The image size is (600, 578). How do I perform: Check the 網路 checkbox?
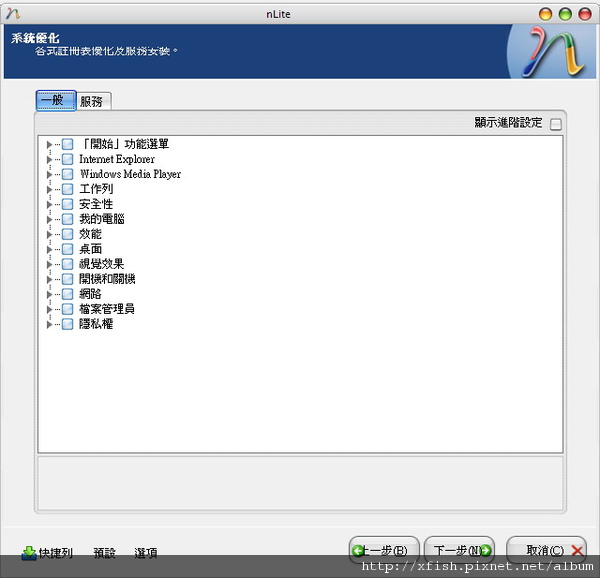67,294
